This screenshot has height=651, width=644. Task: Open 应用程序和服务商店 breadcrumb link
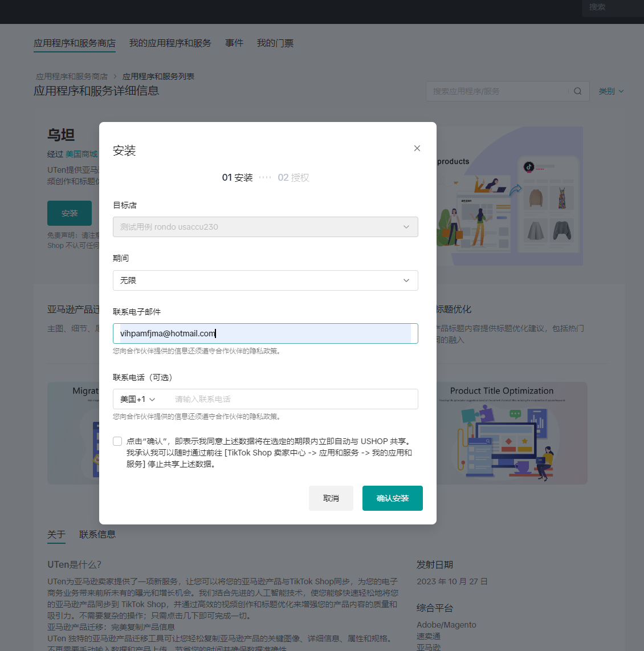(72, 76)
